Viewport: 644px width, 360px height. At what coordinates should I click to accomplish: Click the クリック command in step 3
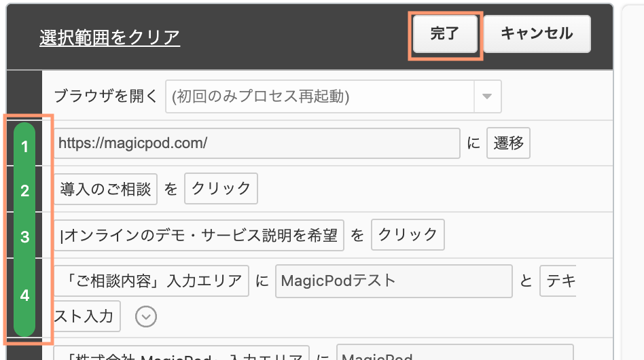(x=408, y=235)
